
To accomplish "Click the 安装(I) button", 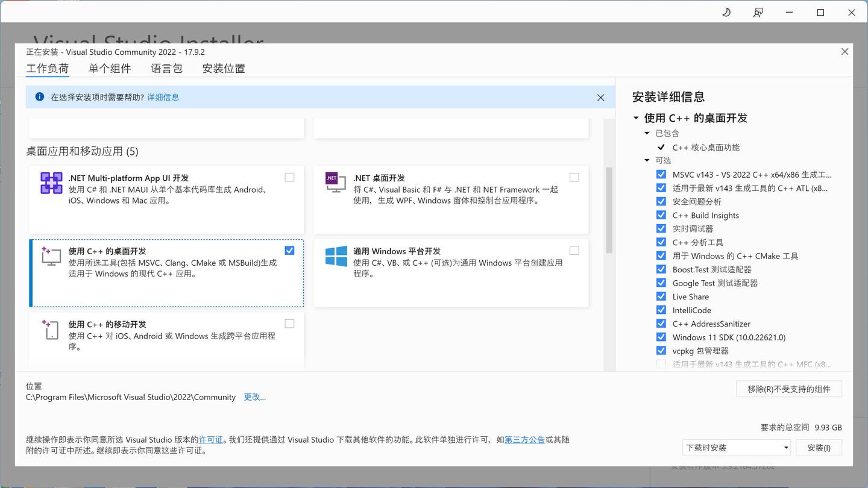I will point(819,447).
